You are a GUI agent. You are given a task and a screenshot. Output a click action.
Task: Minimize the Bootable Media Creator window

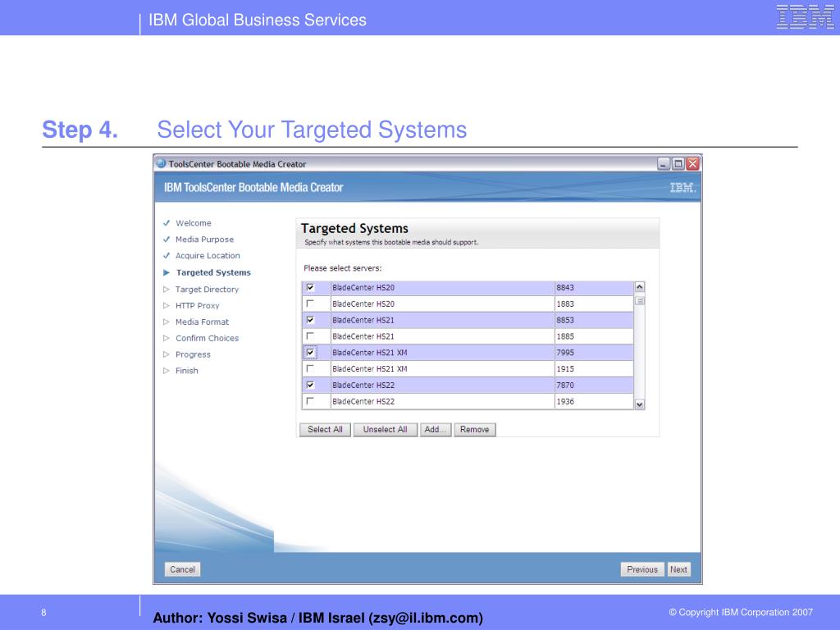point(664,164)
